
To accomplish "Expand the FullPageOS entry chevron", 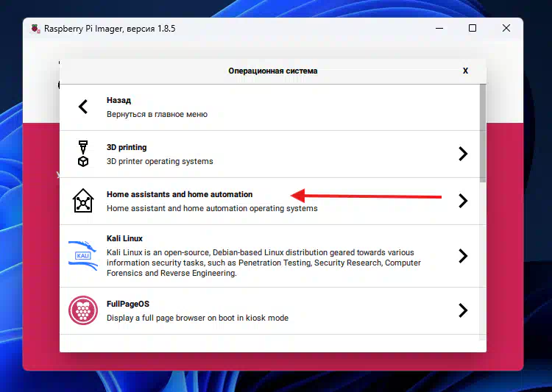I will coord(463,310).
